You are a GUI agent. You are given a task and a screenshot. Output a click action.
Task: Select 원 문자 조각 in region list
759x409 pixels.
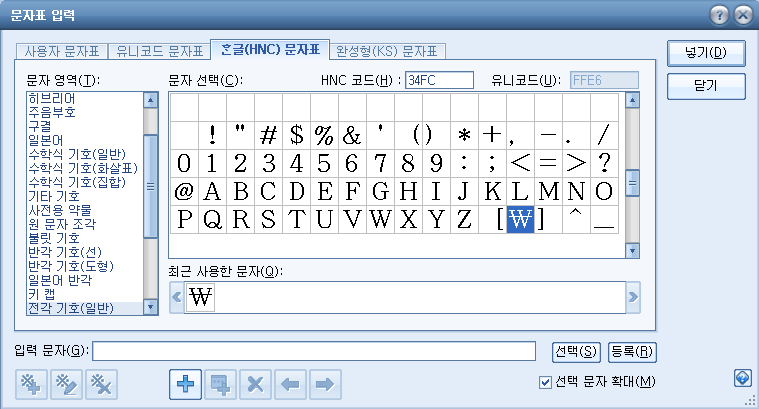pos(85,225)
